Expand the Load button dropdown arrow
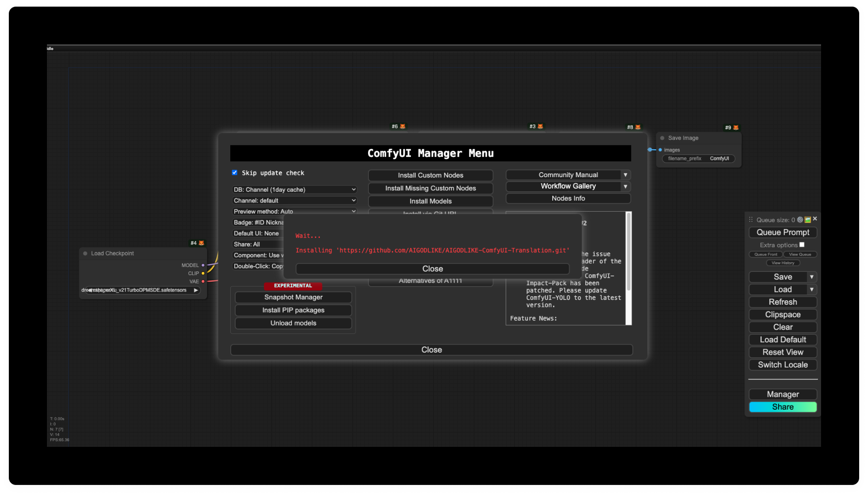 [x=812, y=289]
